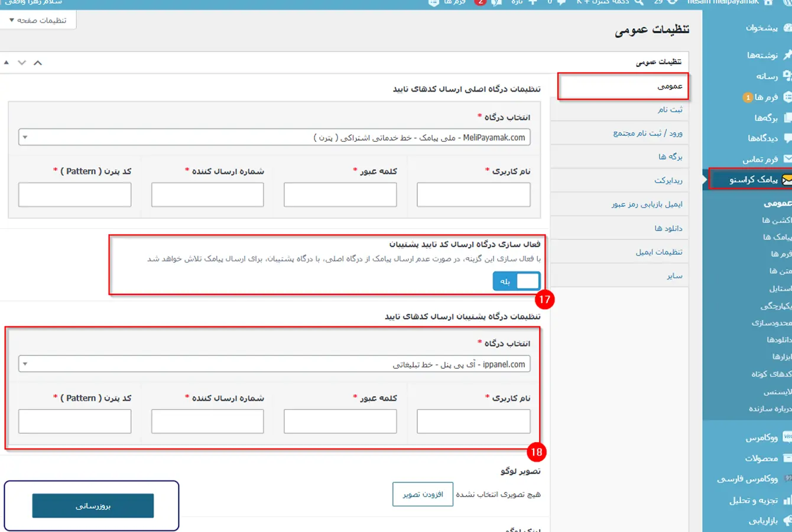Open دانلودها submenu link
Image resolution: width=792 pixels, height=532 pixels.
779,340
